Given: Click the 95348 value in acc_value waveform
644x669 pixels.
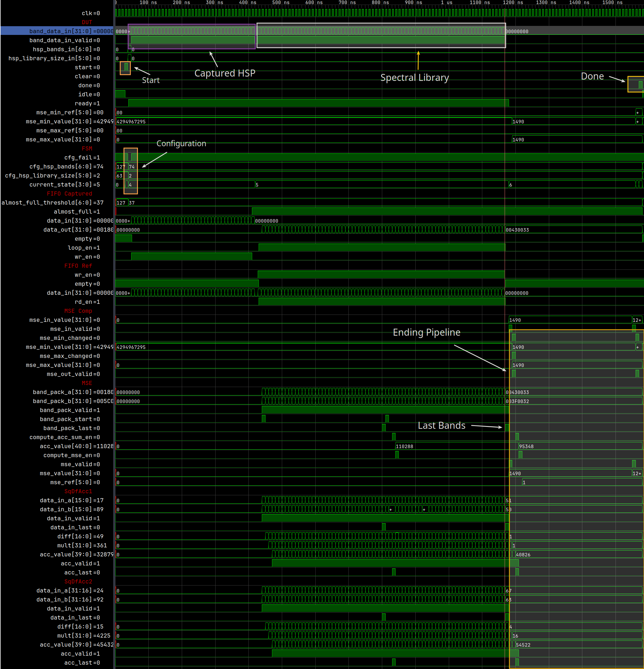Looking at the screenshot, I should pyautogui.click(x=526, y=446).
